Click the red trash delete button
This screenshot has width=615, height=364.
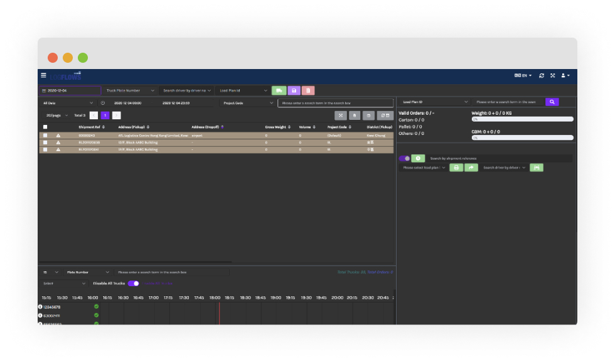308,90
